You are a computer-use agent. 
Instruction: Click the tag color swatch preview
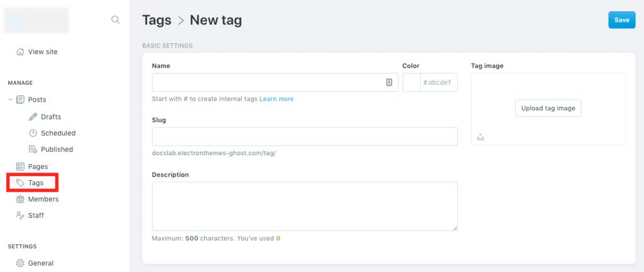point(411,82)
